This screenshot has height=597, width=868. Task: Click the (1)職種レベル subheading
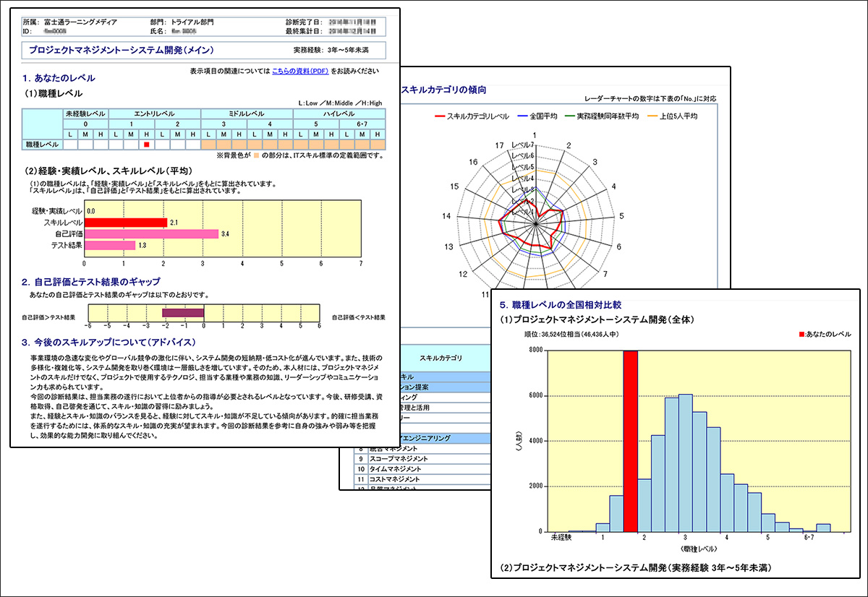[x=55, y=93]
